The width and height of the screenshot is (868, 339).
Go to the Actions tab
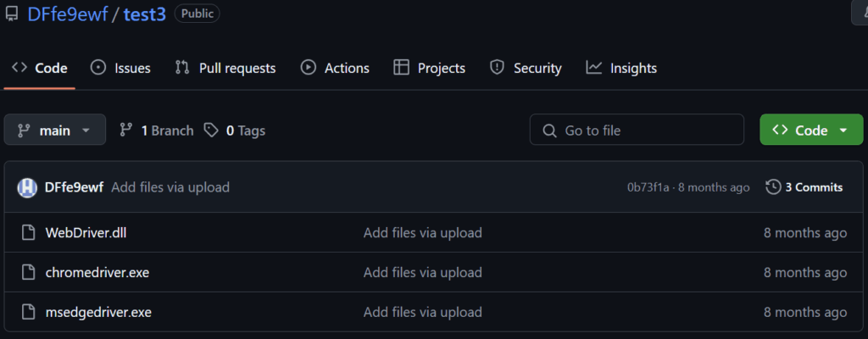pyautogui.click(x=335, y=68)
